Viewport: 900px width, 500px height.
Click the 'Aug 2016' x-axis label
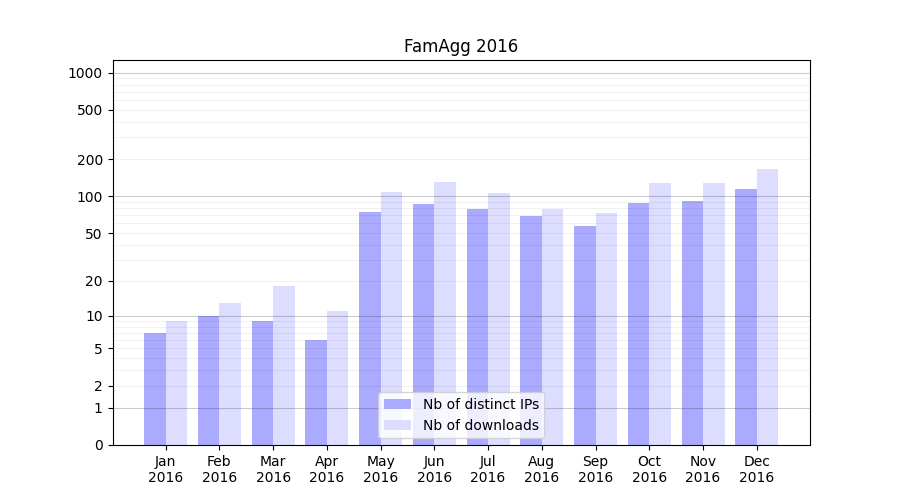(x=541, y=469)
